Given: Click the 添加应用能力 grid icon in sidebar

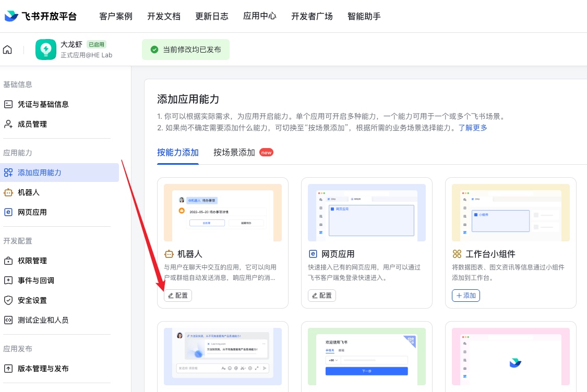Looking at the screenshot, I should (x=8, y=173).
